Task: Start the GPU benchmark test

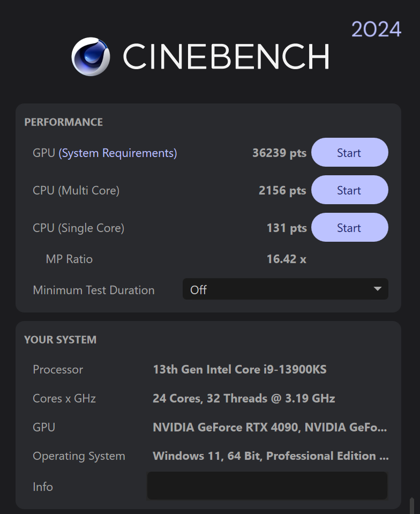Action: 349,153
